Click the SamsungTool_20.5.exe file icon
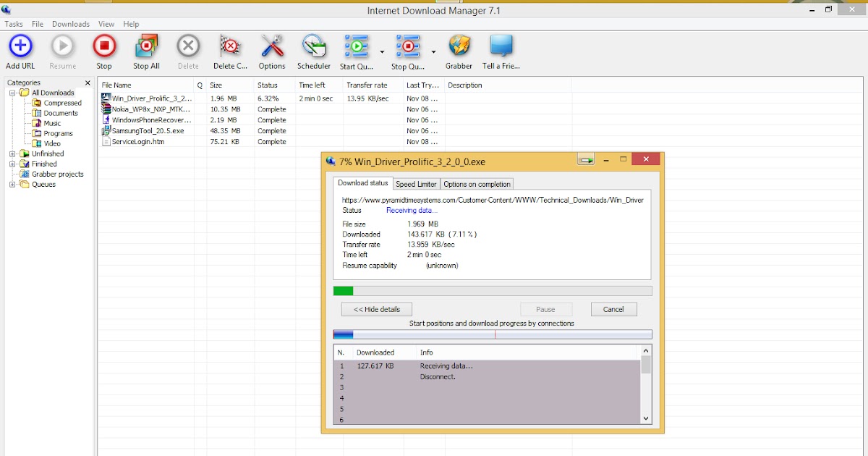This screenshot has height=456, width=868. 106,130
